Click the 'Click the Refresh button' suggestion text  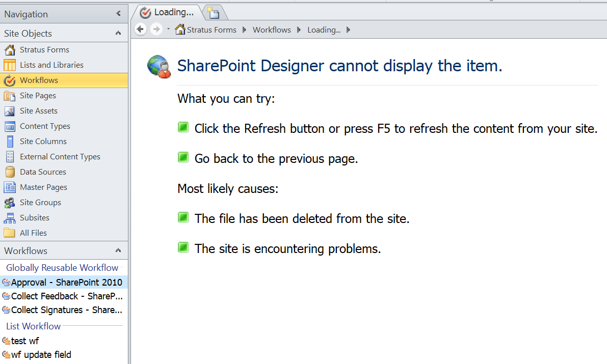click(x=395, y=128)
